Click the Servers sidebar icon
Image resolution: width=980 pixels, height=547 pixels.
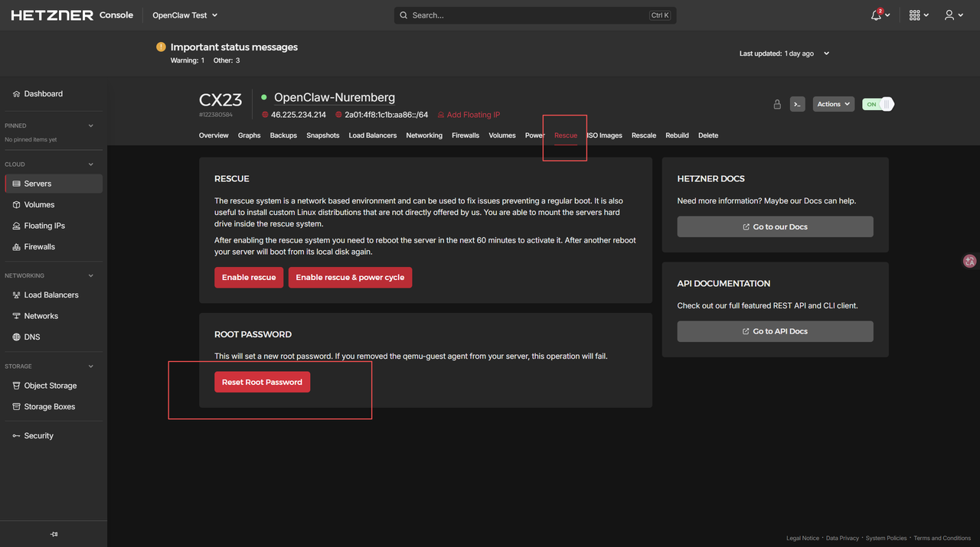(17, 184)
